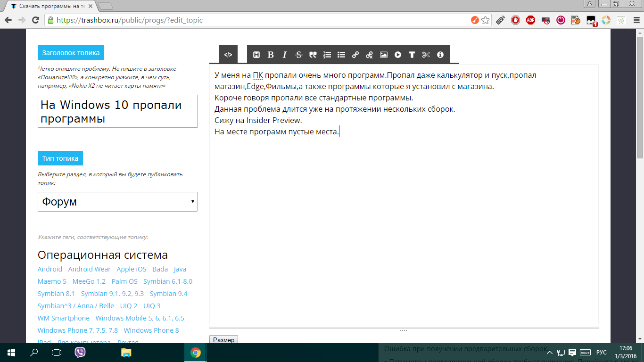Select the Скачать программы browser tab
Screen dimensions: 644x362
[50, 6]
